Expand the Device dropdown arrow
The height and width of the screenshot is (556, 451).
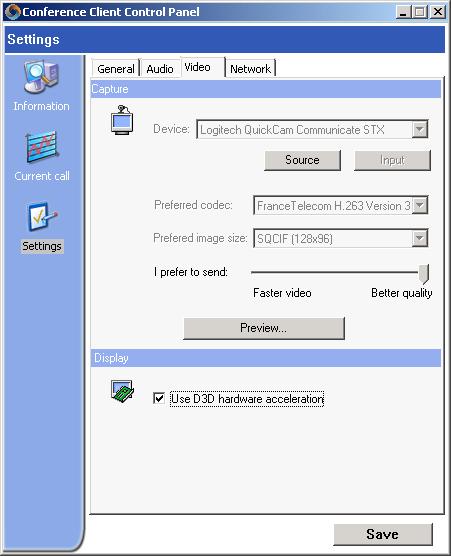[420, 129]
